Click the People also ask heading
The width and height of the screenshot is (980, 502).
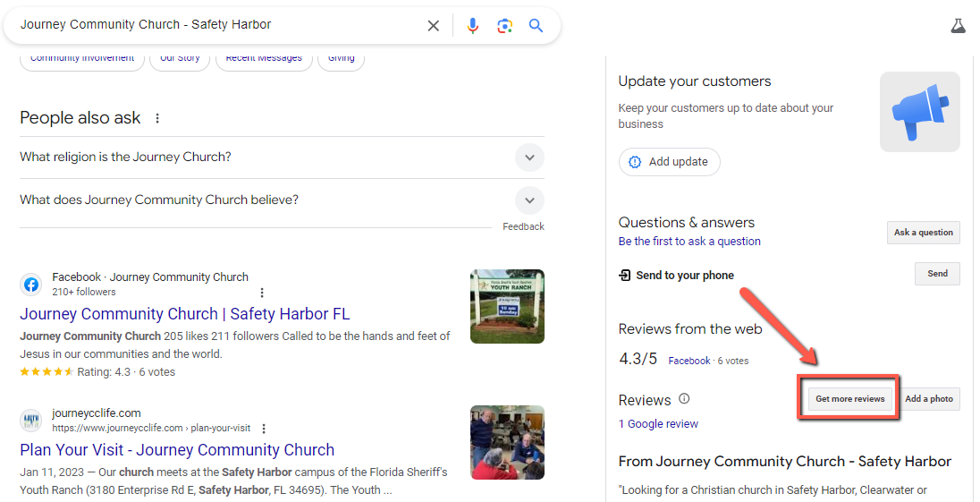pyautogui.click(x=80, y=118)
